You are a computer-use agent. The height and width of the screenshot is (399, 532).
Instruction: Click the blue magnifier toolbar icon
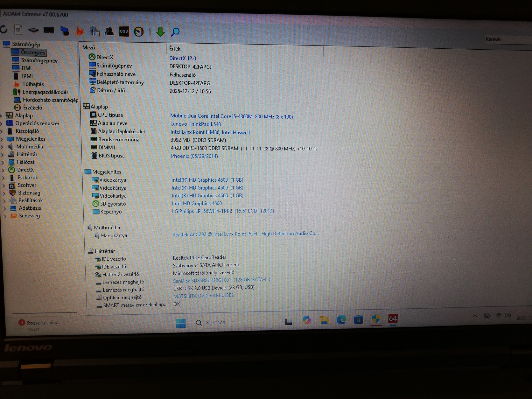(x=175, y=32)
